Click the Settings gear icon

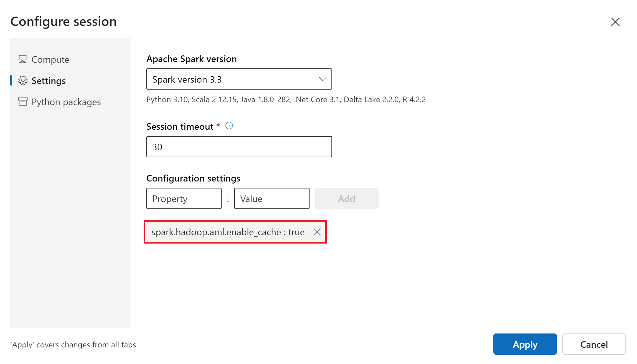coord(23,81)
